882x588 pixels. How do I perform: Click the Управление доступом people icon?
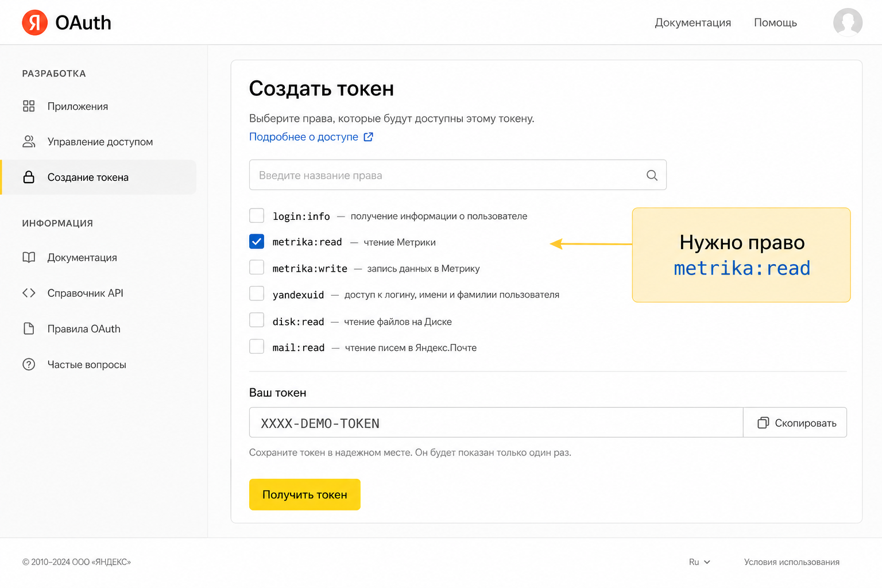point(29,142)
